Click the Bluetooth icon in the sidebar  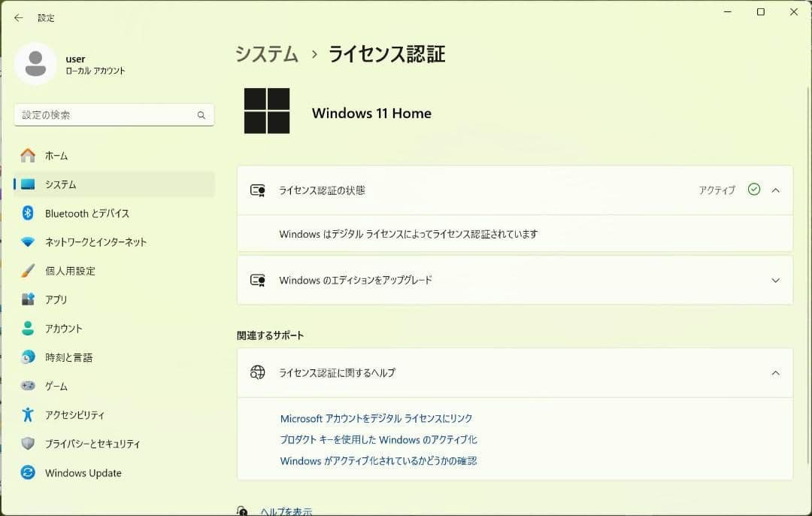(28, 213)
